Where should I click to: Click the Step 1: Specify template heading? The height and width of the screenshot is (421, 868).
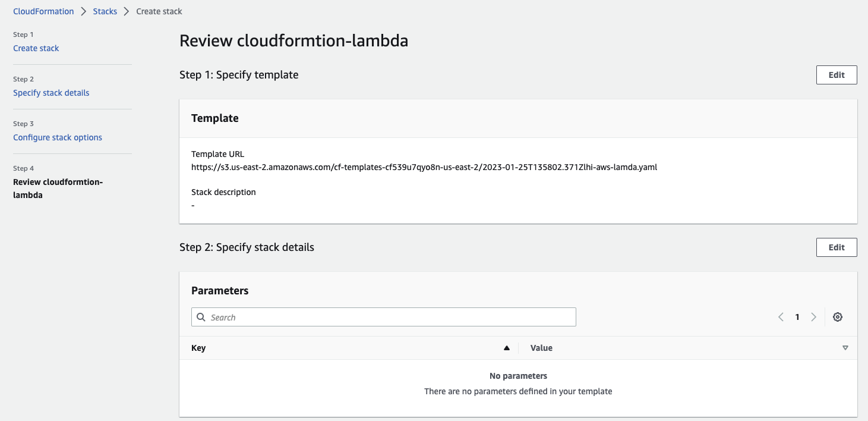point(239,75)
